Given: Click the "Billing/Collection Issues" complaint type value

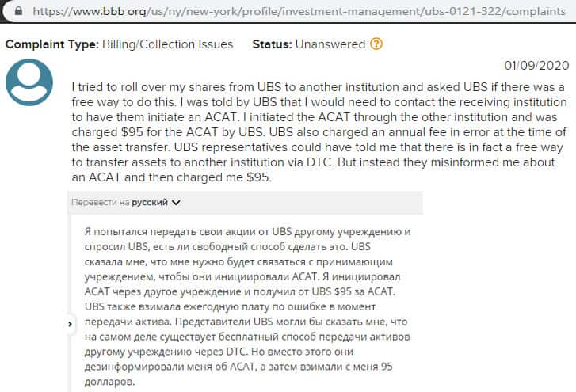Looking at the screenshot, I should (166, 44).
